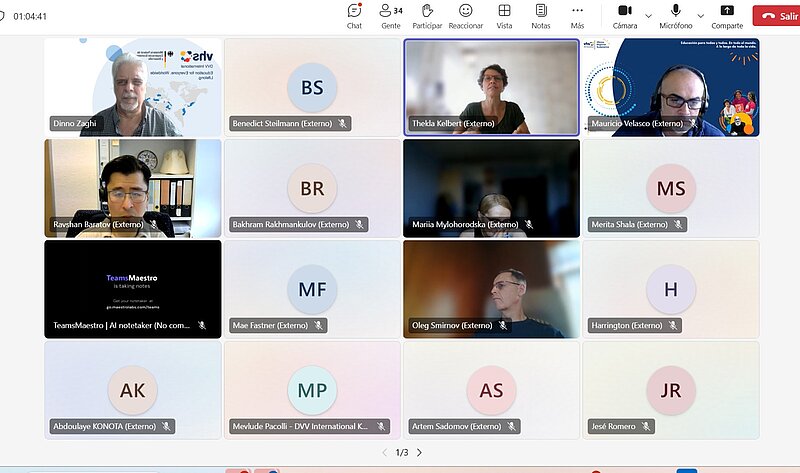
Task: Leave the meeting with Salir button
Action: pos(777,15)
